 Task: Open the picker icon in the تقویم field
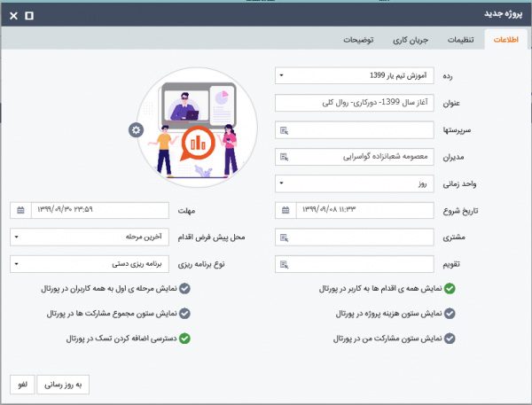point(284,265)
